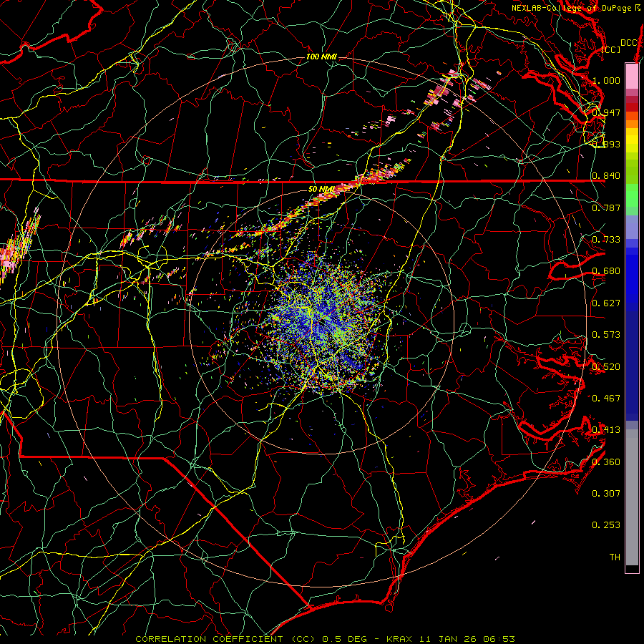Select the 0.467 scale label
This screenshot has width=644, height=644.
pos(606,398)
